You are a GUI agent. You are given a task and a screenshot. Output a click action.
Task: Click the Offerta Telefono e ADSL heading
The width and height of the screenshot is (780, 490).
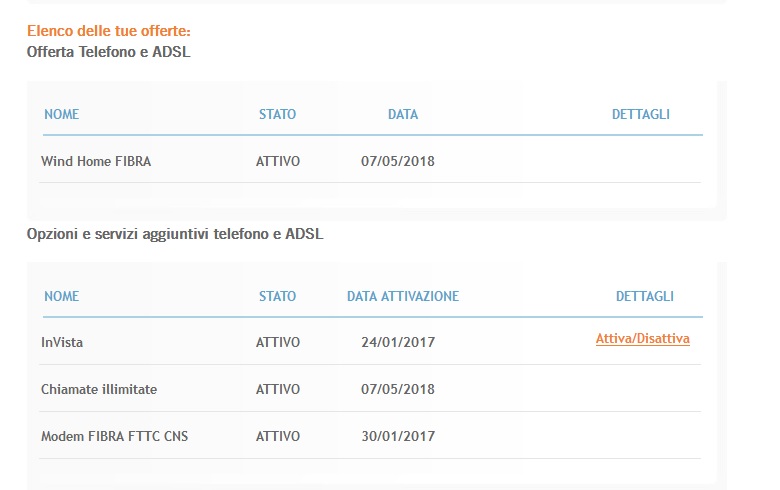click(x=108, y=52)
